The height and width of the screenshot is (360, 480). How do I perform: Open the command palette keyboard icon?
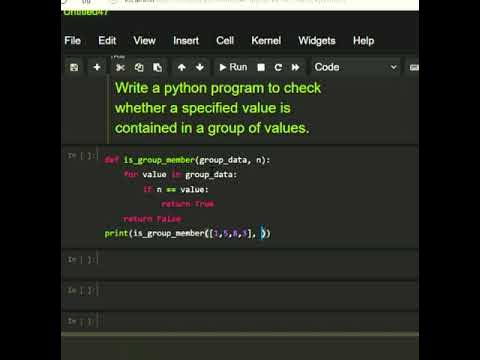point(413,67)
